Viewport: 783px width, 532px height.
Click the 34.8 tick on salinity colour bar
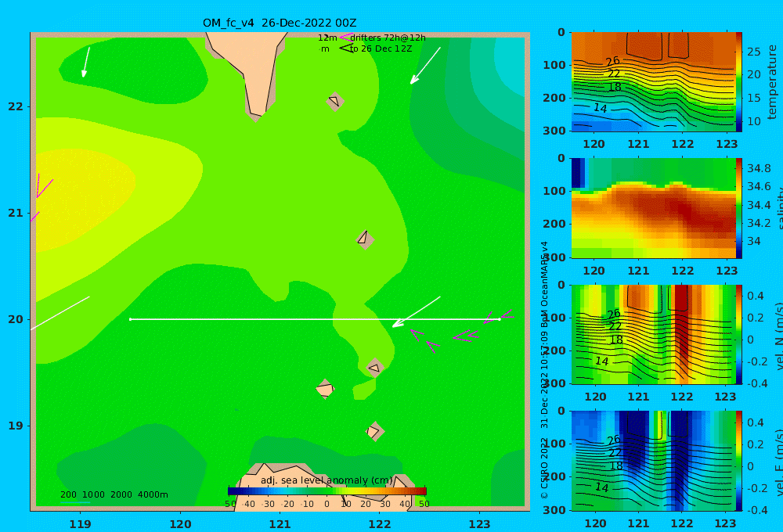[759, 168]
